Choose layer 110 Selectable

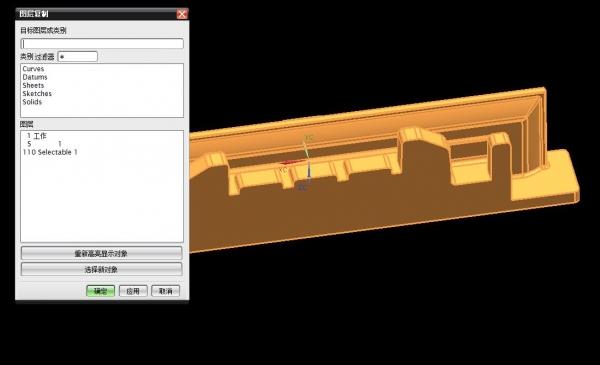(50, 152)
